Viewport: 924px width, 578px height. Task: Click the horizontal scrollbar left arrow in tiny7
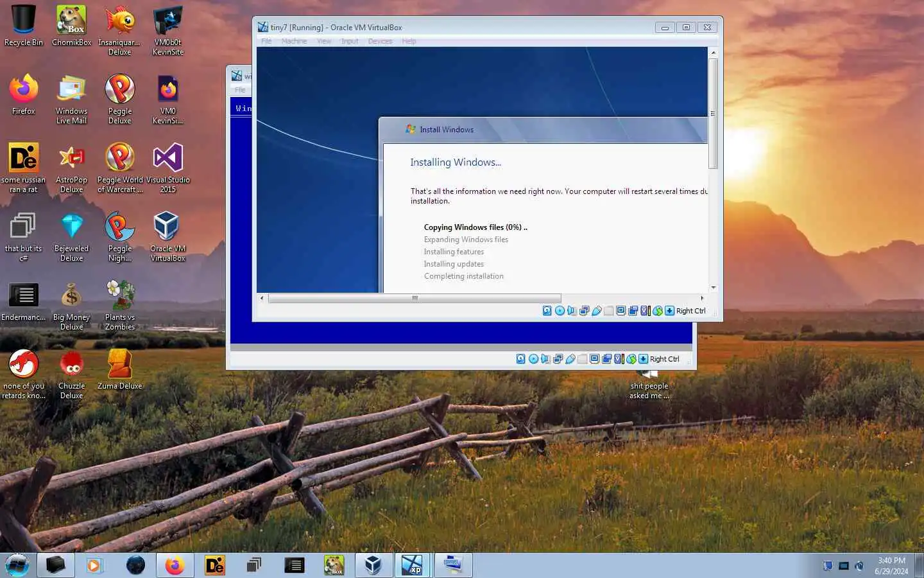(262, 298)
